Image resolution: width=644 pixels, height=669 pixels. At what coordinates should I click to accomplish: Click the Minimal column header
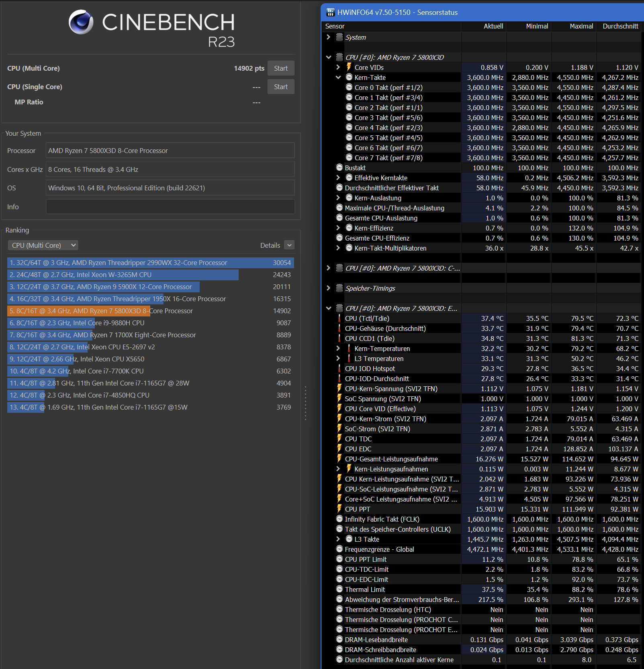pyautogui.click(x=529, y=26)
